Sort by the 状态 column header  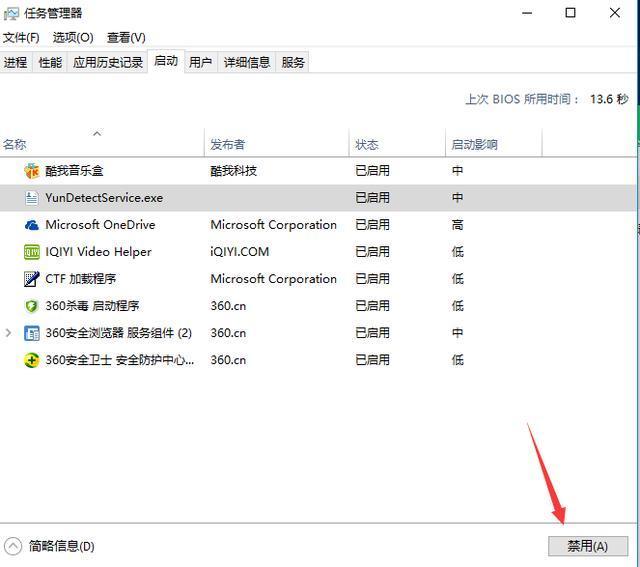pos(397,142)
